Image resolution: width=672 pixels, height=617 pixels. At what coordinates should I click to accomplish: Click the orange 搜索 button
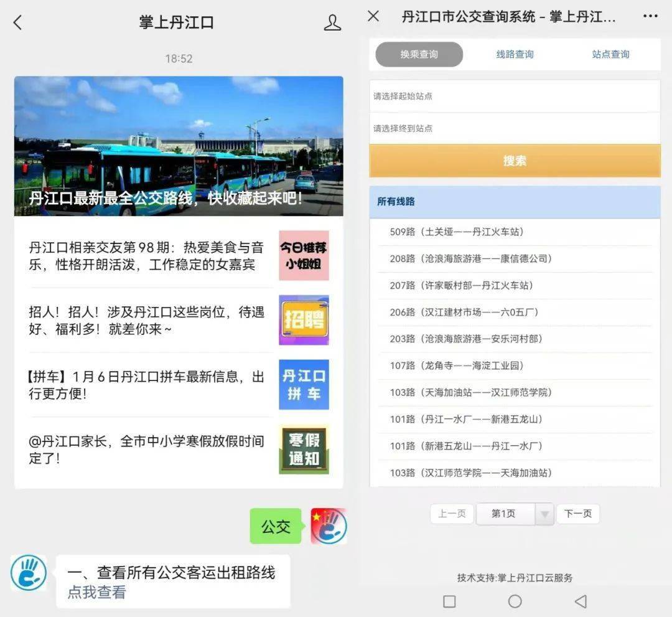pyautogui.click(x=515, y=161)
